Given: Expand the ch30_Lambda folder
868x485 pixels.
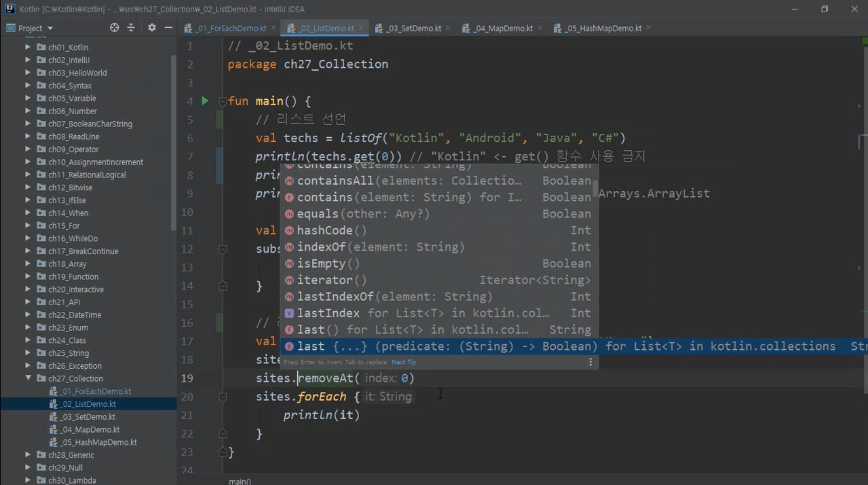Looking at the screenshot, I should 28,480.
